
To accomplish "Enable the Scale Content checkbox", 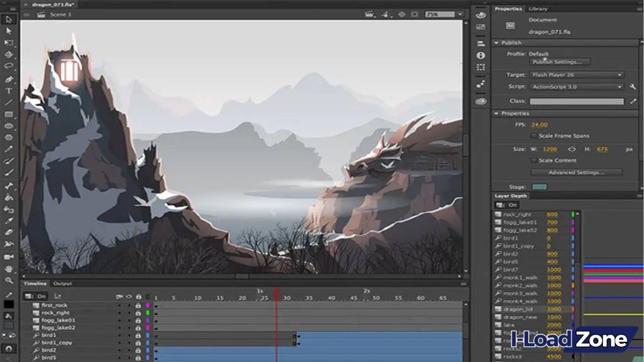I will pos(534,159).
